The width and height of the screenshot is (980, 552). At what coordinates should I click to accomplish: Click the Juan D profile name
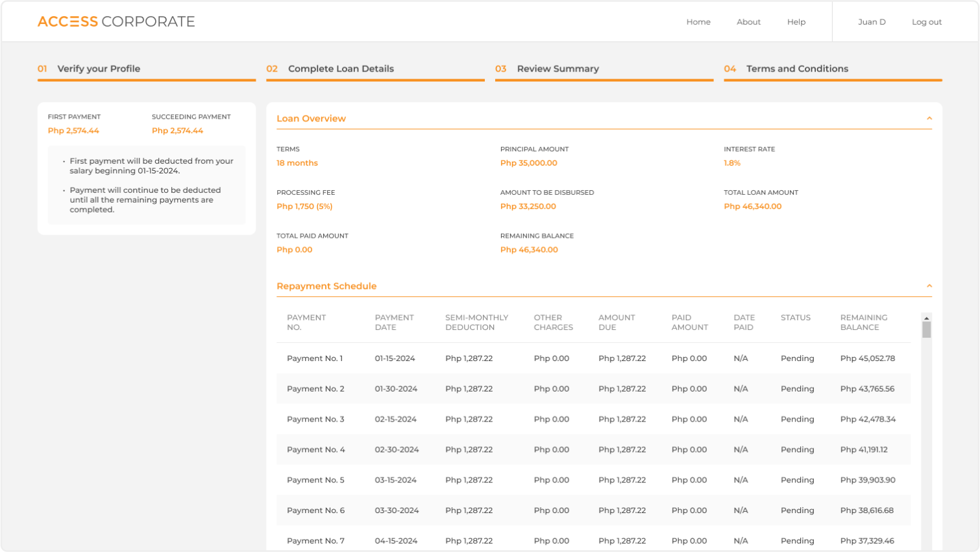[872, 22]
